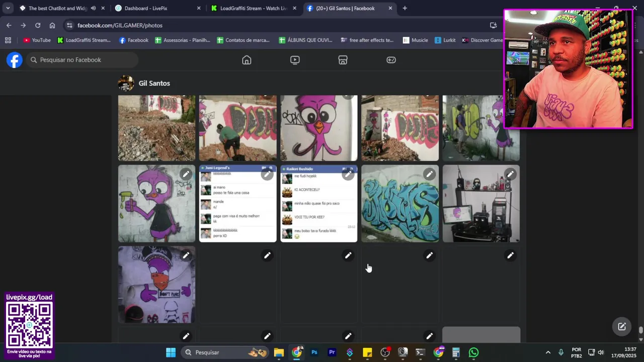Open Sticky Notes from the taskbar

[367, 352]
